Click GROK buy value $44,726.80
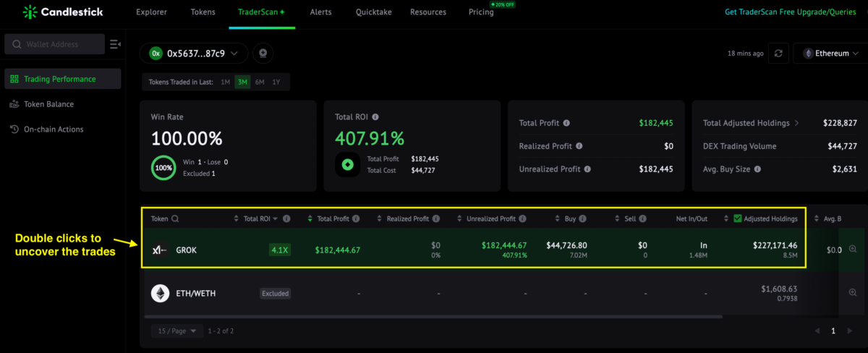 [x=566, y=245]
